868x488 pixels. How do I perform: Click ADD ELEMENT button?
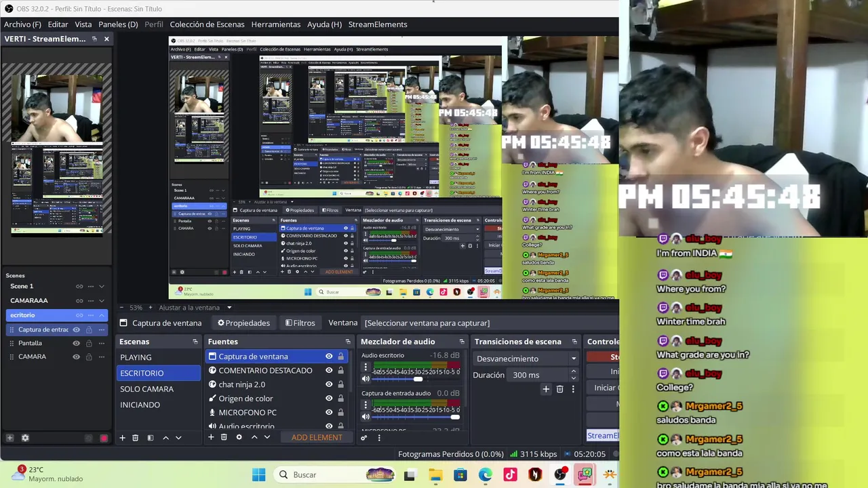[x=317, y=438]
